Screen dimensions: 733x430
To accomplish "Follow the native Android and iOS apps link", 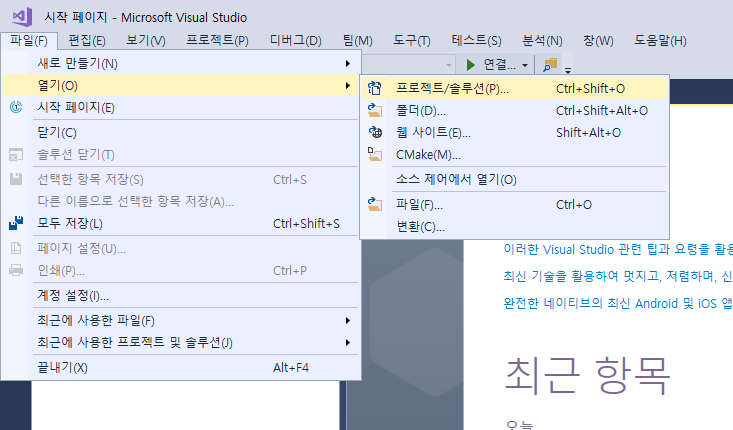I will point(618,303).
